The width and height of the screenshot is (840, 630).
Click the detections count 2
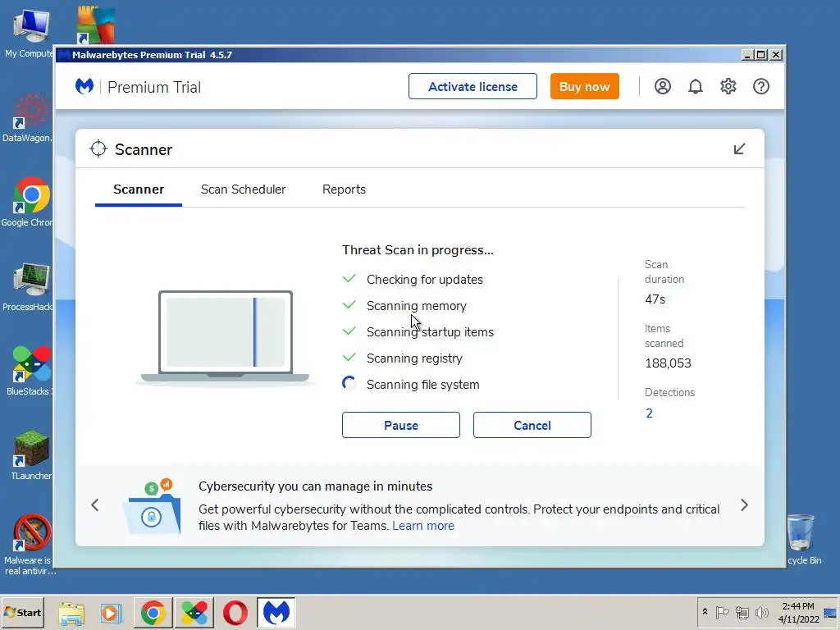click(x=650, y=413)
